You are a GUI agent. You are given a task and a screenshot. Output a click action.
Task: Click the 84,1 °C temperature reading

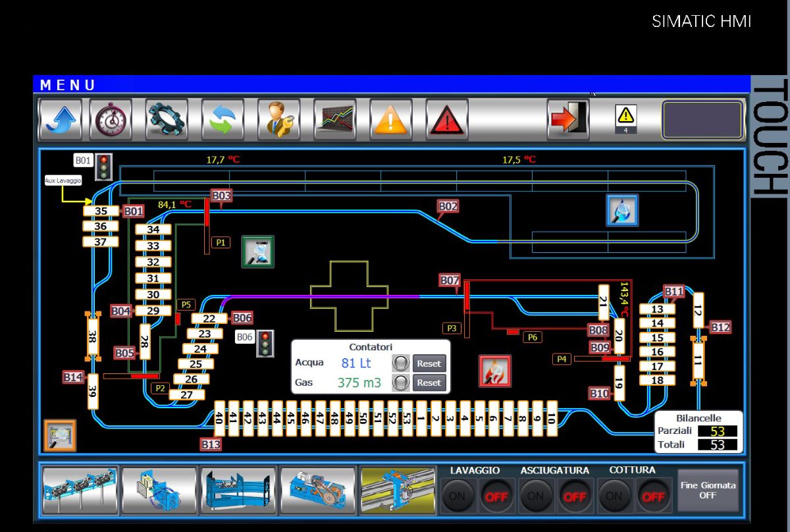click(174, 205)
